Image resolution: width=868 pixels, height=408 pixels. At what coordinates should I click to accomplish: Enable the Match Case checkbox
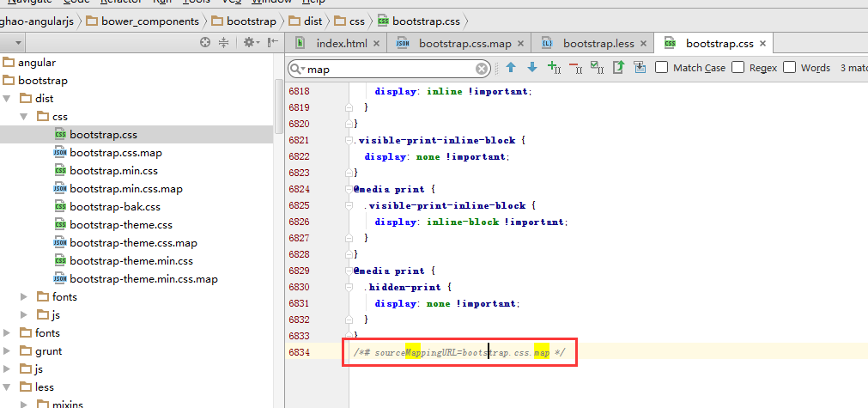coord(661,68)
